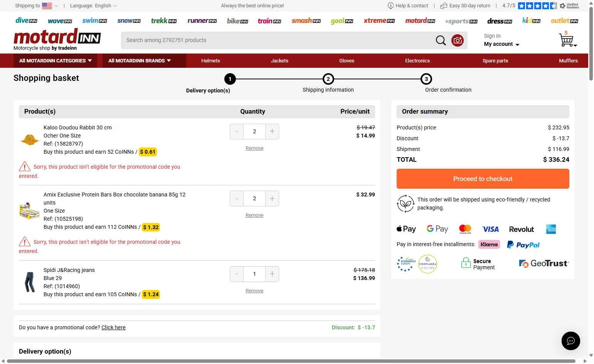The width and height of the screenshot is (594, 364).
Task: Expand All MOTARDINN CATEGORIES menu
Action: (56, 61)
